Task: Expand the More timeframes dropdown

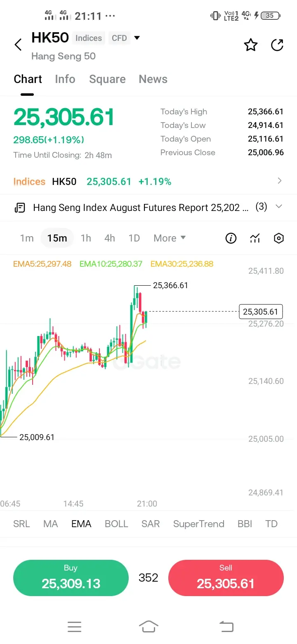Action: (x=170, y=238)
